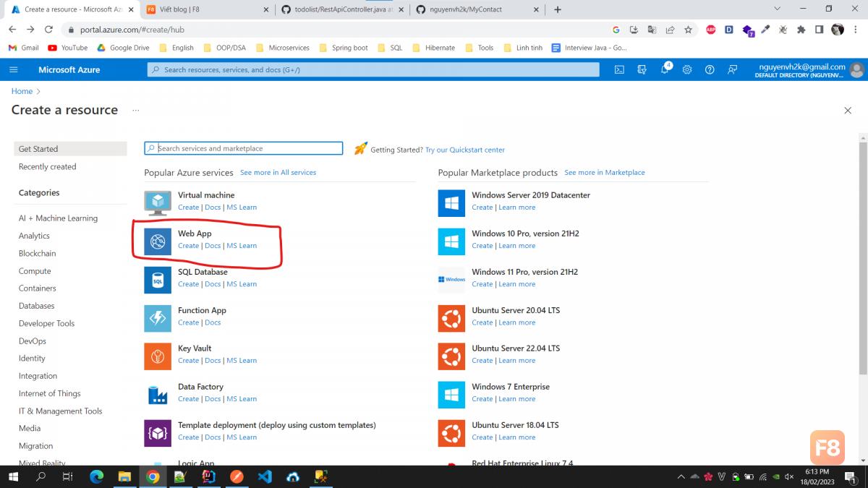Viewport: 868px width, 488px height.
Task: Open a new browser tab
Action: [557, 9]
